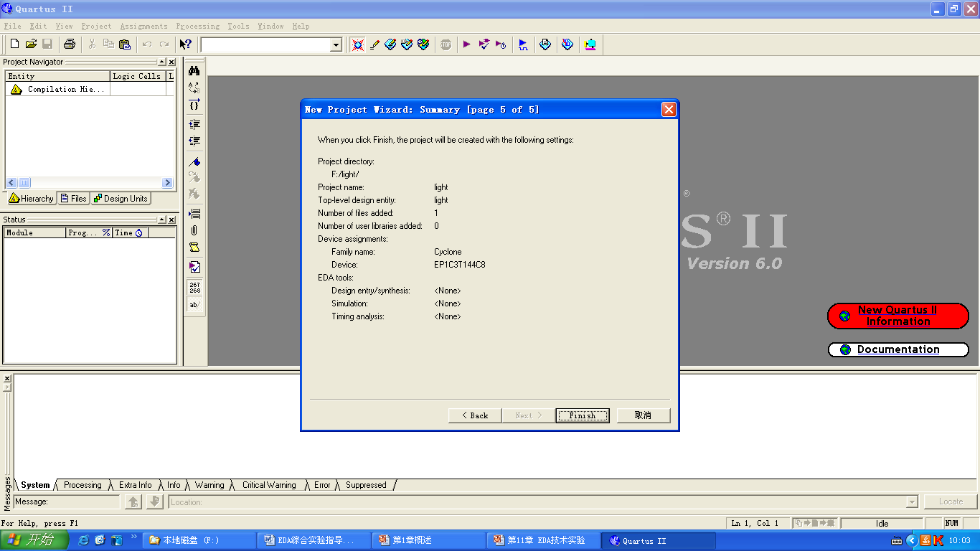The width and height of the screenshot is (980, 551).
Task: Click the Save disk icon
Action: [x=47, y=44]
